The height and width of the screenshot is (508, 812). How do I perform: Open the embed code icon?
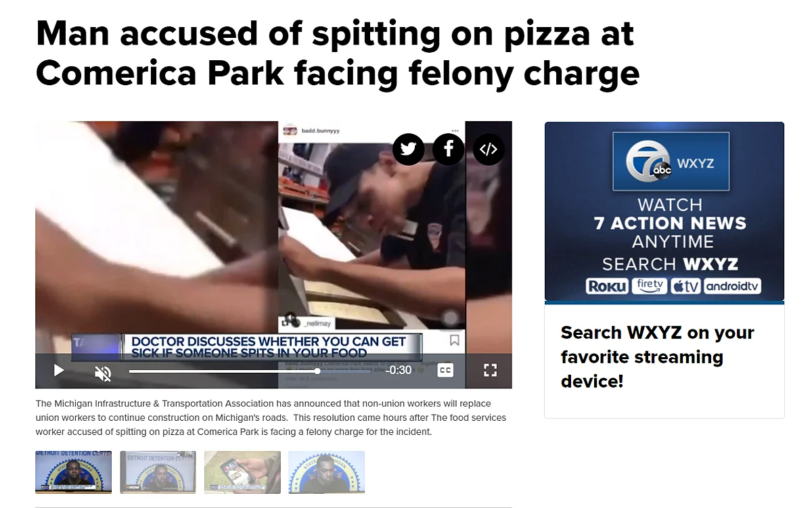pyautogui.click(x=489, y=149)
